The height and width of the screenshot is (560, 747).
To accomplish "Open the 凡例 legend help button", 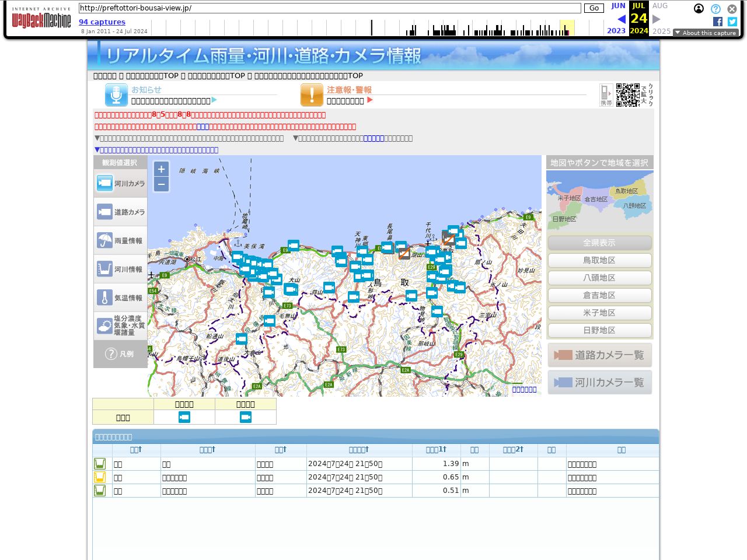I will tap(120, 354).
